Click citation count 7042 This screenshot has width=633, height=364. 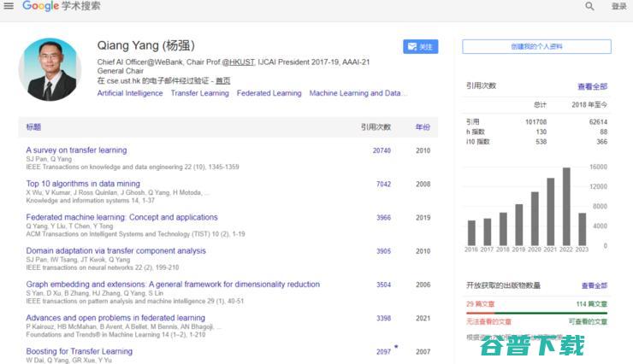click(x=383, y=184)
